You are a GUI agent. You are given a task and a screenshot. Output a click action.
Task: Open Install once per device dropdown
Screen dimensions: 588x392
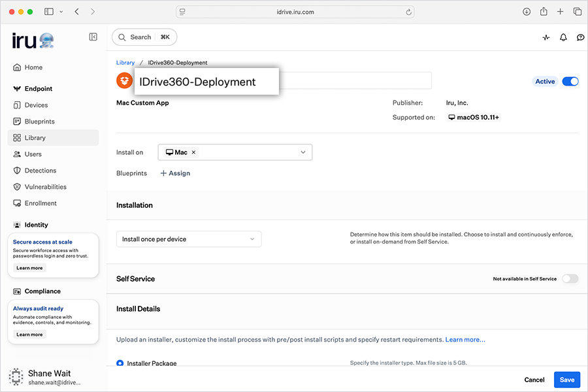[x=189, y=239]
